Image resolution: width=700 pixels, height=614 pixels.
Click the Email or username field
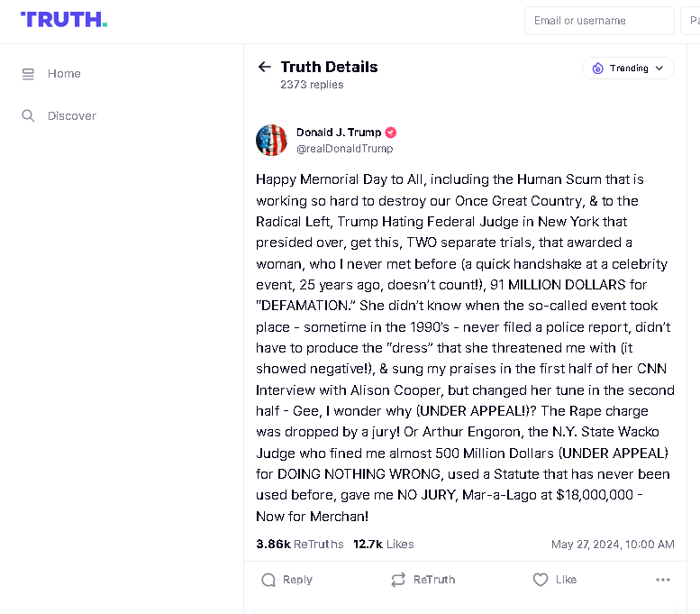[x=599, y=21]
